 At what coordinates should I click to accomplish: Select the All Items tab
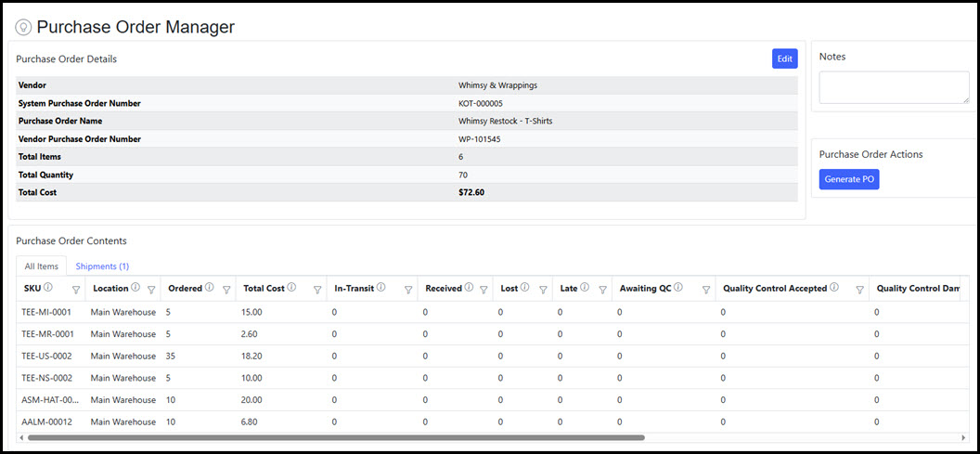coord(42,266)
